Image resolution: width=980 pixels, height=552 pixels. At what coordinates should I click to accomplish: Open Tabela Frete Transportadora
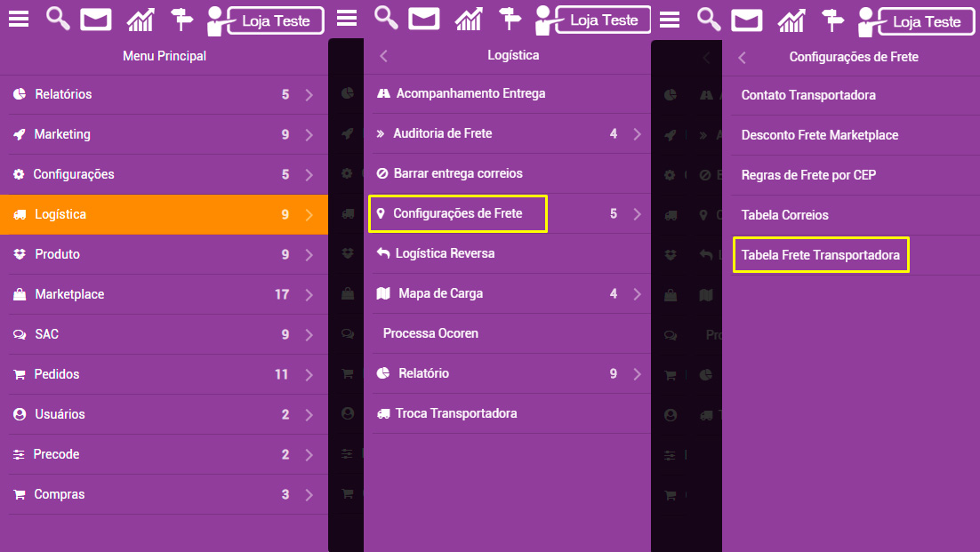(821, 255)
